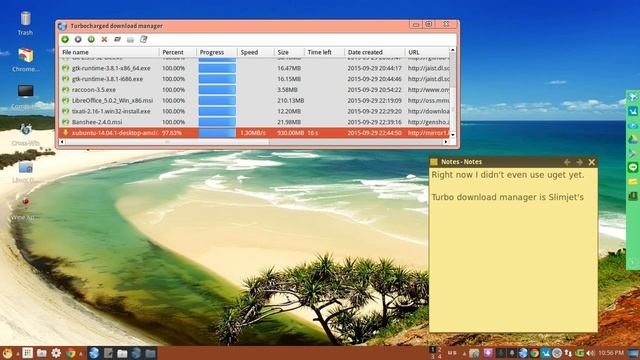Viewport: 640px width, 360px height.
Task: Select Banshee-2.4.0.msi download row
Action: click(x=254, y=122)
